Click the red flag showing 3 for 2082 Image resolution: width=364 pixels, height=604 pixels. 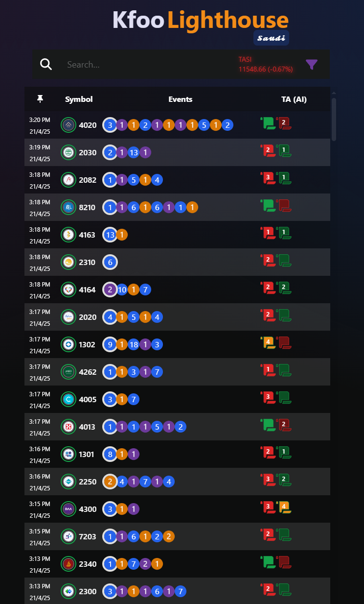coord(268,178)
